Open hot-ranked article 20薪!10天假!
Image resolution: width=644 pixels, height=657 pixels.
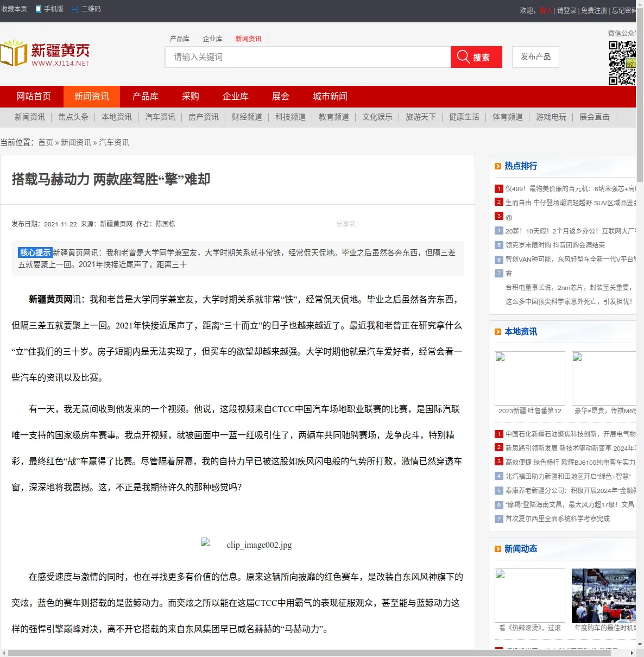571,231
